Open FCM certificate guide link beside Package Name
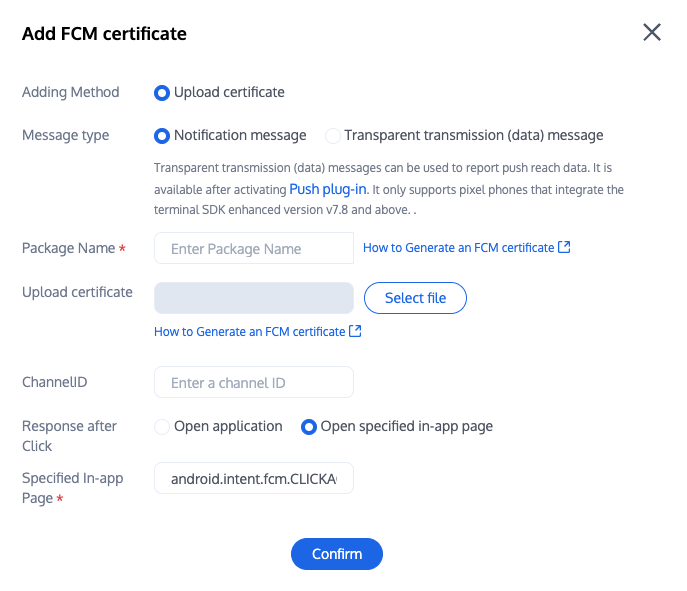Image resolution: width=687 pixels, height=591 pixels. pos(458,247)
